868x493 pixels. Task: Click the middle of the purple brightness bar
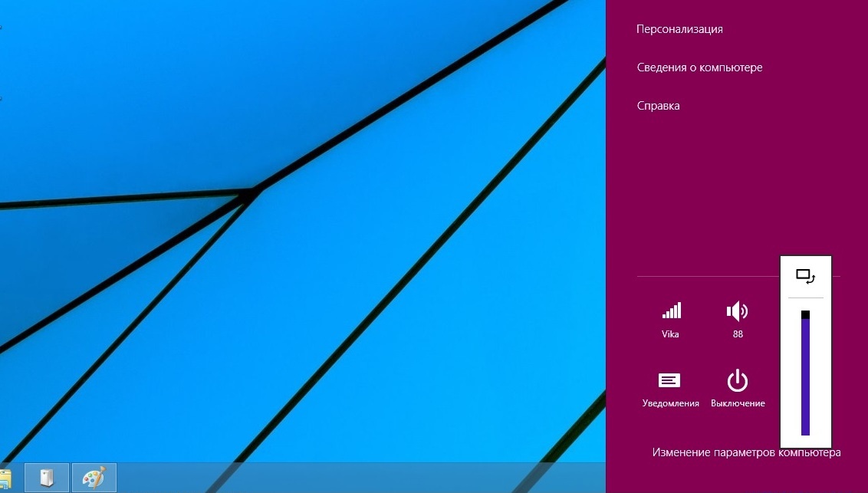click(805, 376)
